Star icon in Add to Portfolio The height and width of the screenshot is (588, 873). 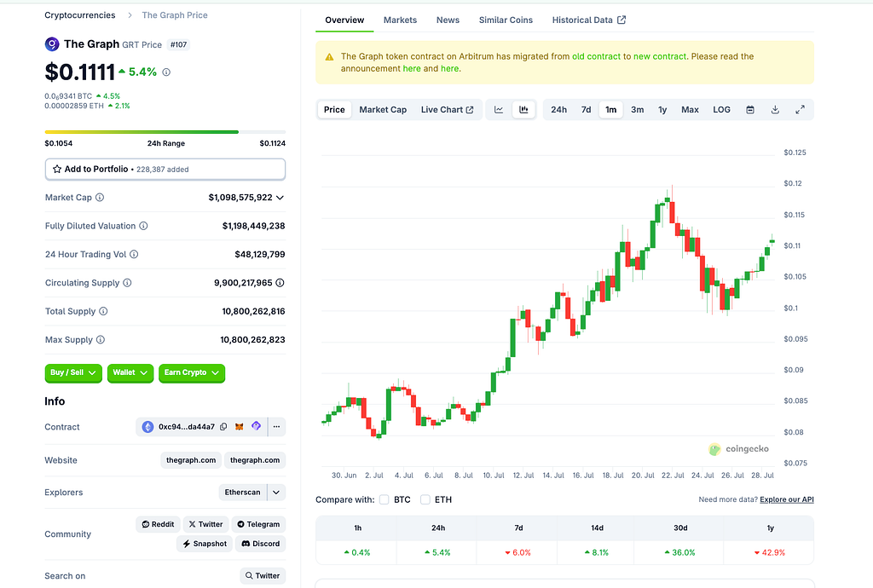[x=57, y=169]
